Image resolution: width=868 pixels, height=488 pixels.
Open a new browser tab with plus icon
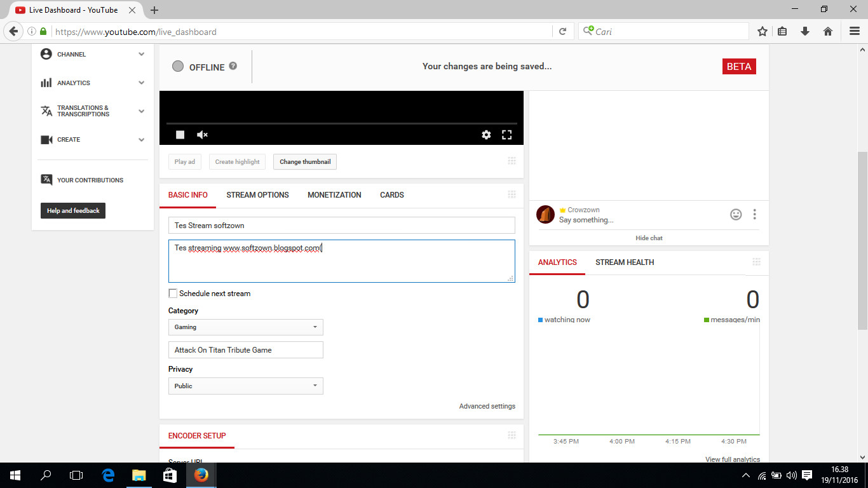pyautogui.click(x=154, y=10)
